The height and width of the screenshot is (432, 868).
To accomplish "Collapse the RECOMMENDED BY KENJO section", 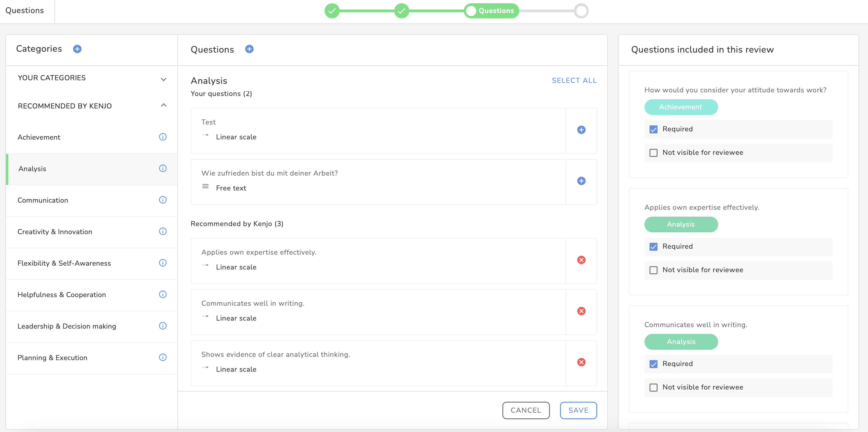I will [x=163, y=105].
